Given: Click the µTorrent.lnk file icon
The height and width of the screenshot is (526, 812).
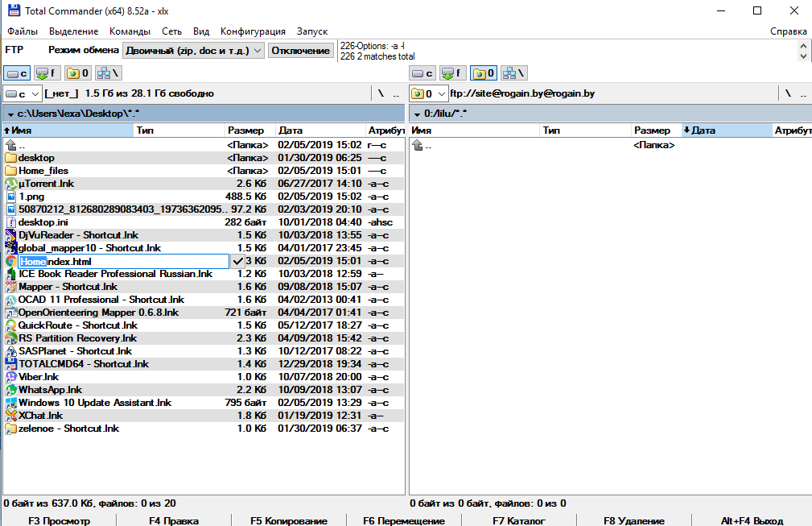Looking at the screenshot, I should coord(11,184).
